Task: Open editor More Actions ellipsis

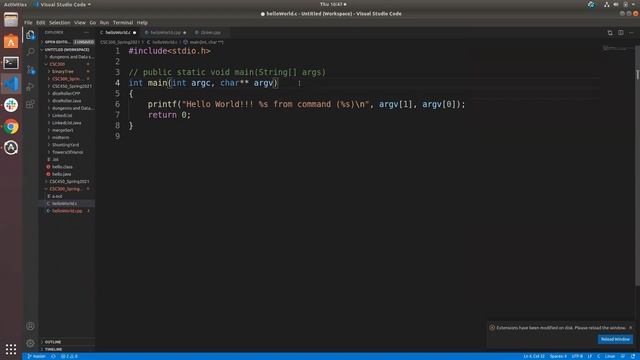Action: click(x=631, y=33)
